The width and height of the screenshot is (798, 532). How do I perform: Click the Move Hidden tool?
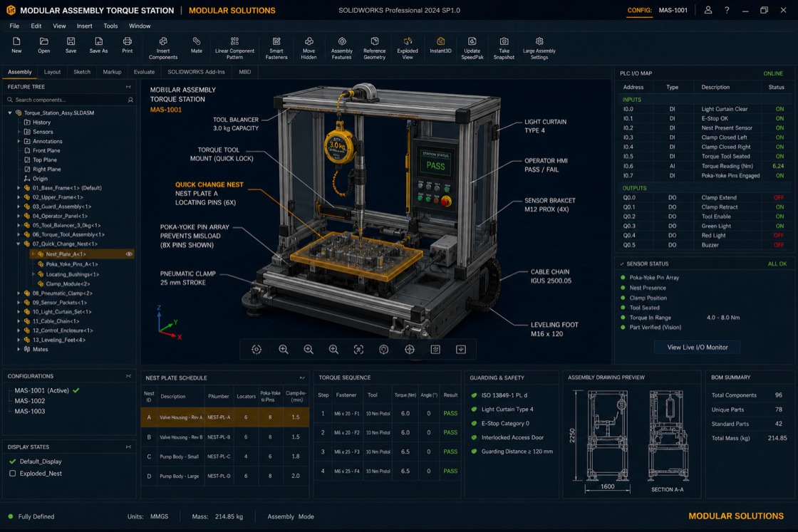309,48
